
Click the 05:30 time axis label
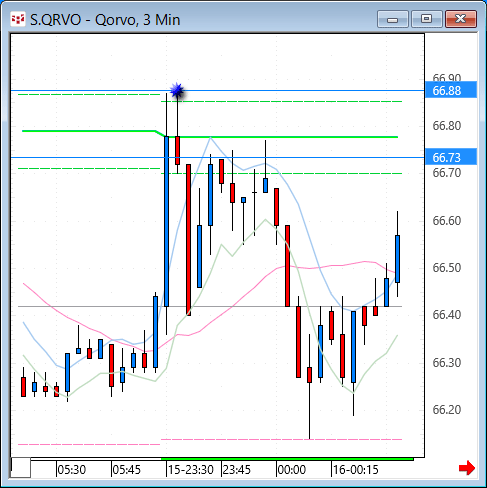pyautogui.click(x=72, y=470)
